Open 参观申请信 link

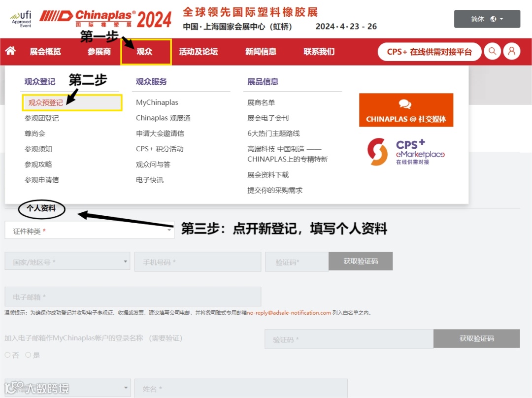pos(41,180)
